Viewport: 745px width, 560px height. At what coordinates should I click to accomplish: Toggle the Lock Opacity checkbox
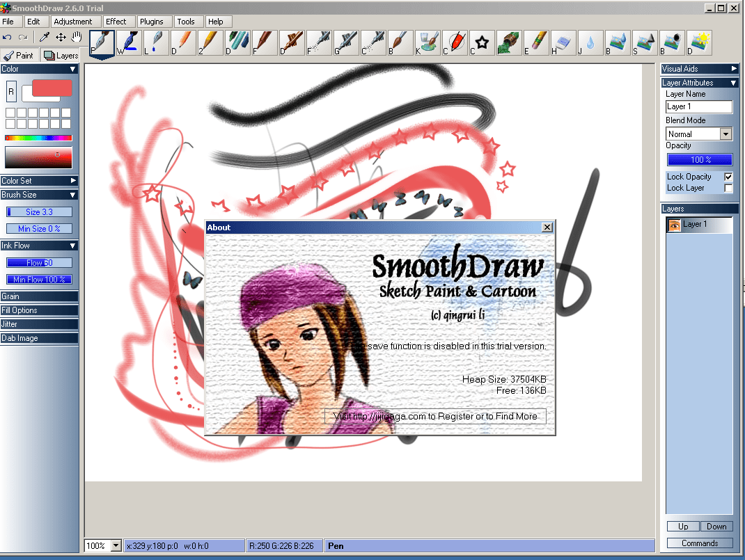728,177
